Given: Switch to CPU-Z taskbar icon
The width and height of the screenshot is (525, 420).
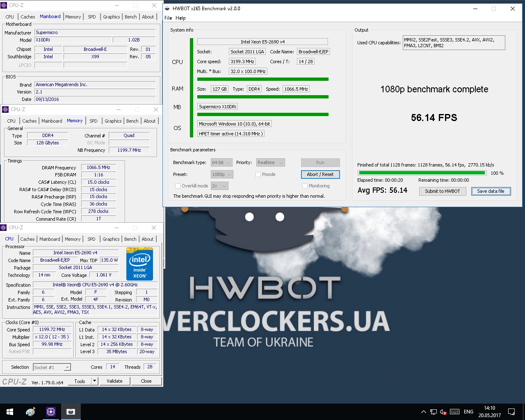Looking at the screenshot, I should 50,412.
